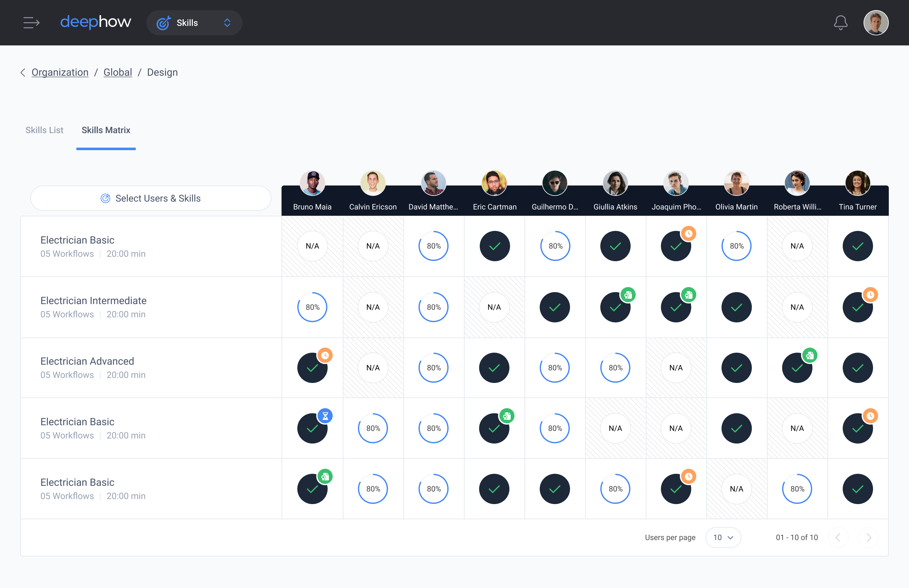Viewport: 909px width, 588px height.
Task: Click the Electrician Intermediate skill row title
Action: (93, 301)
